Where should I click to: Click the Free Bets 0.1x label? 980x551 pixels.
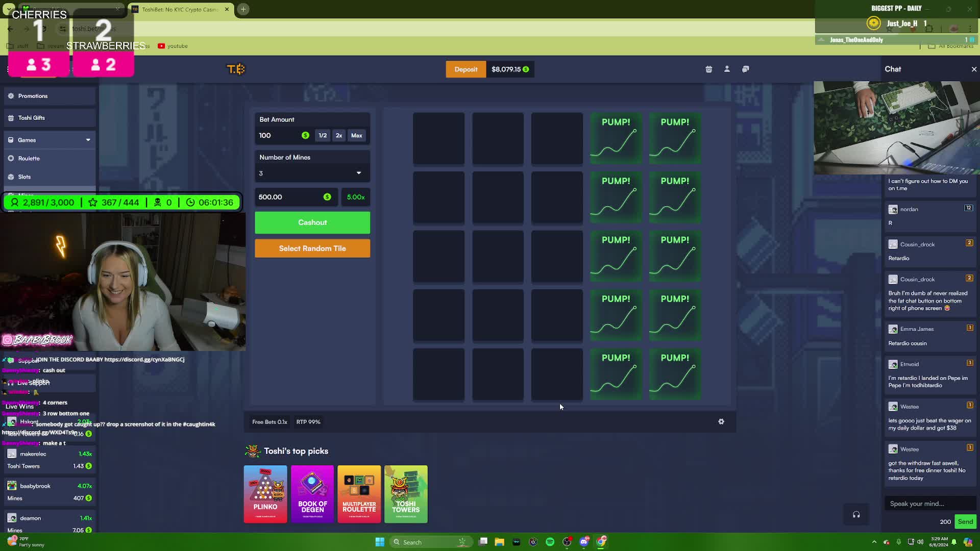tap(269, 422)
